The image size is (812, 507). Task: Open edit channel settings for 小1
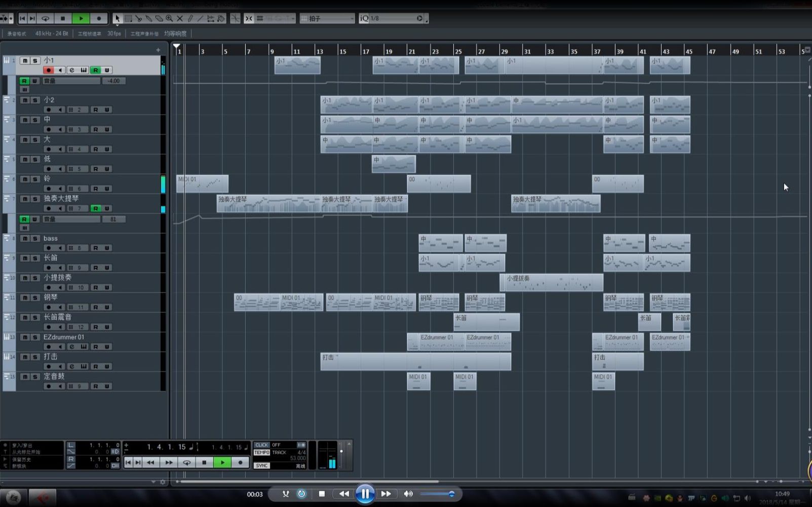tap(72, 70)
